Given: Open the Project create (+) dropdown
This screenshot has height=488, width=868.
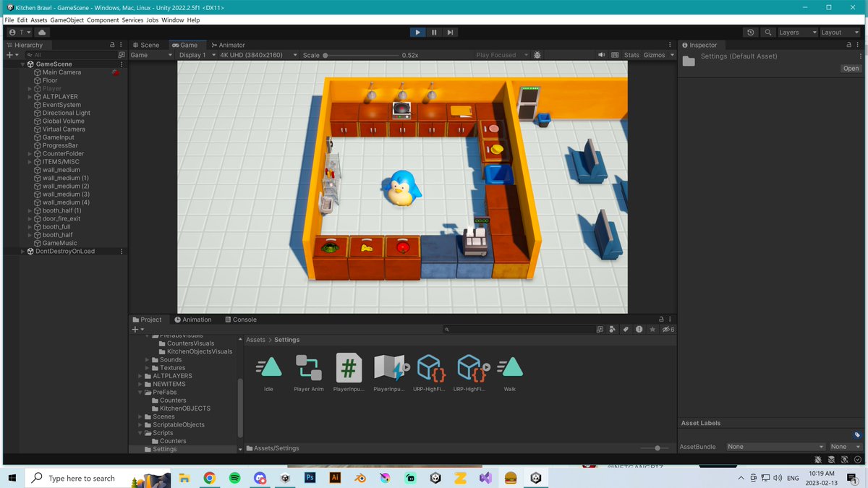Looking at the screenshot, I should pyautogui.click(x=137, y=330).
